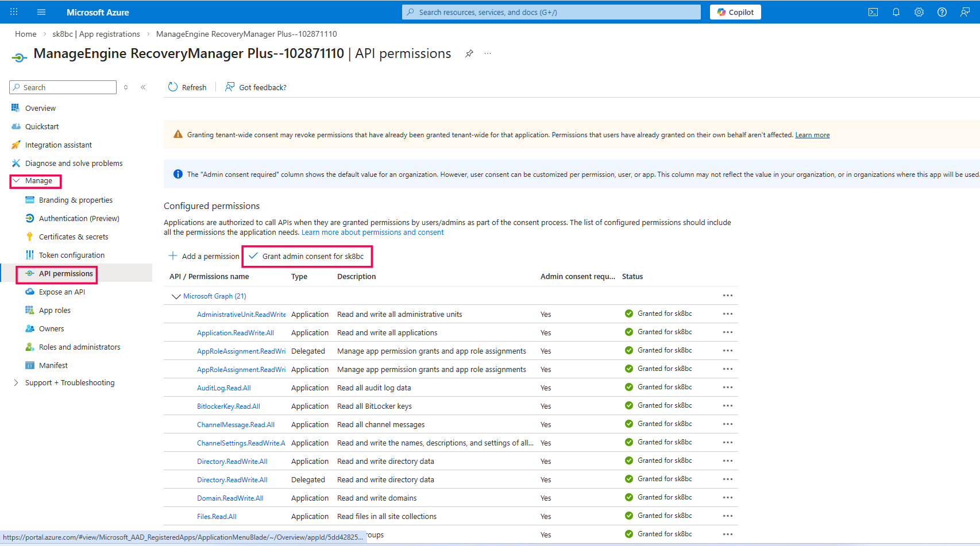This screenshot has width=980, height=546.
Task: Click the info icon in the blue banner
Action: 178,174
